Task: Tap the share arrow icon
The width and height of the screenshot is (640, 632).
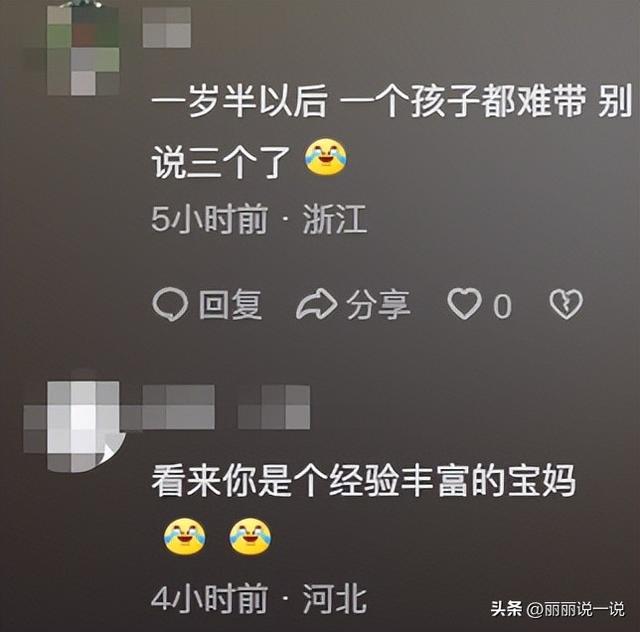Action: (316, 304)
